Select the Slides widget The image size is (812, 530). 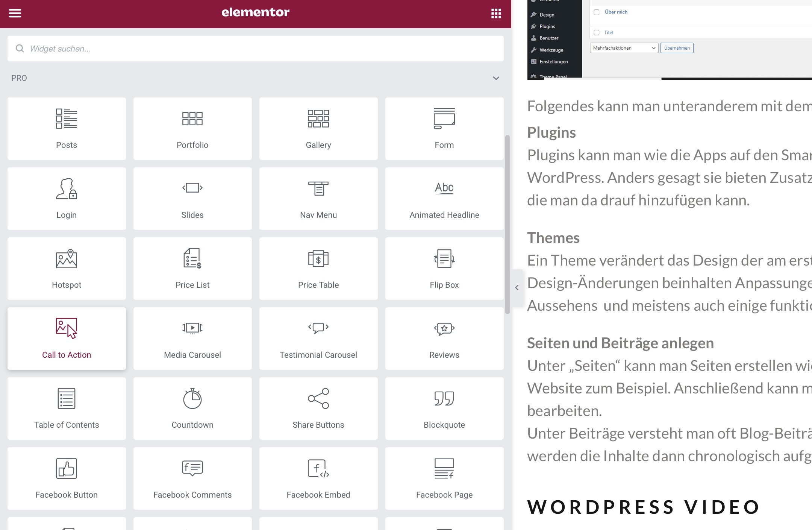point(192,199)
